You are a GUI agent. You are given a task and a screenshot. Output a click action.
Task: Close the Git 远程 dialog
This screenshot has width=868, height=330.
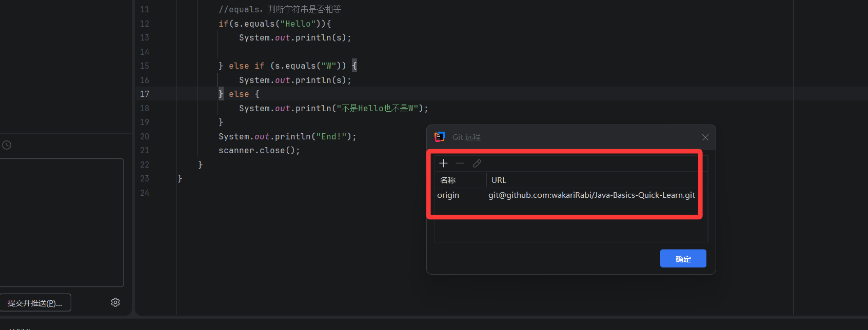(705, 137)
